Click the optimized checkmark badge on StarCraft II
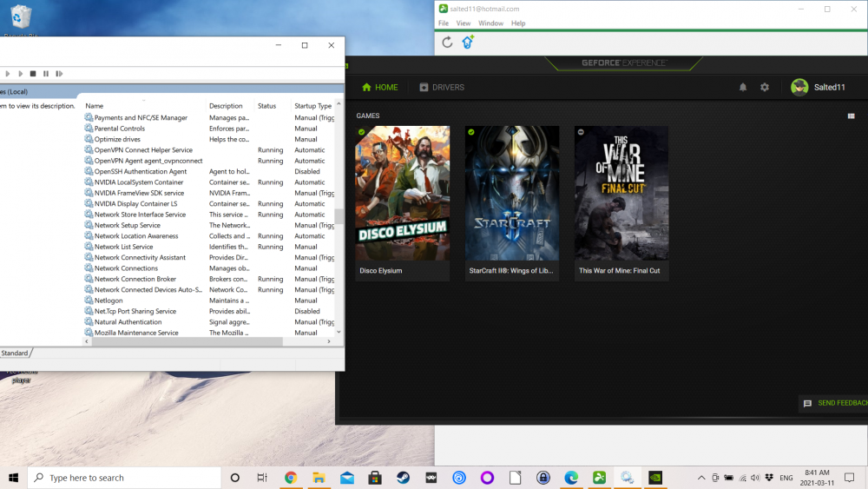 (x=471, y=132)
